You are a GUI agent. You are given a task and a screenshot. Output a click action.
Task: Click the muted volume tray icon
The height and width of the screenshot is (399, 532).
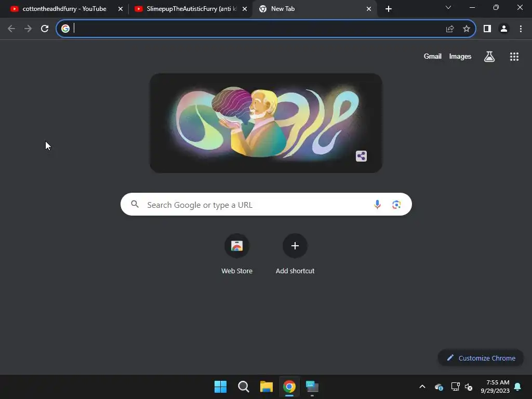469,387
